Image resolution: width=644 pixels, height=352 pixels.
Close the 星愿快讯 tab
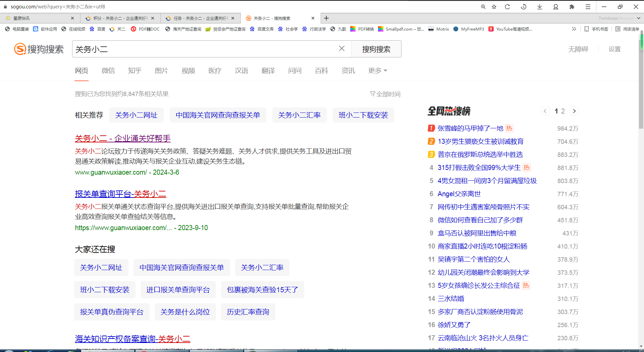72,18
